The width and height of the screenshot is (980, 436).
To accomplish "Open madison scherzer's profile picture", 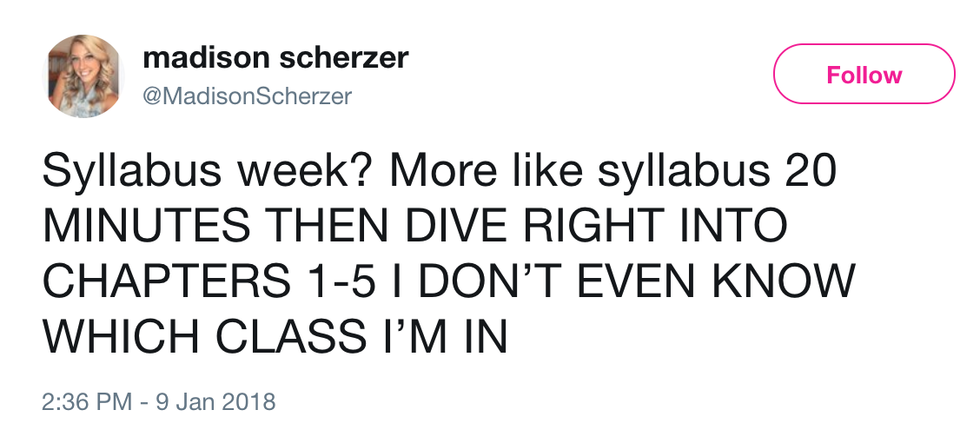I will pos(84,76).
